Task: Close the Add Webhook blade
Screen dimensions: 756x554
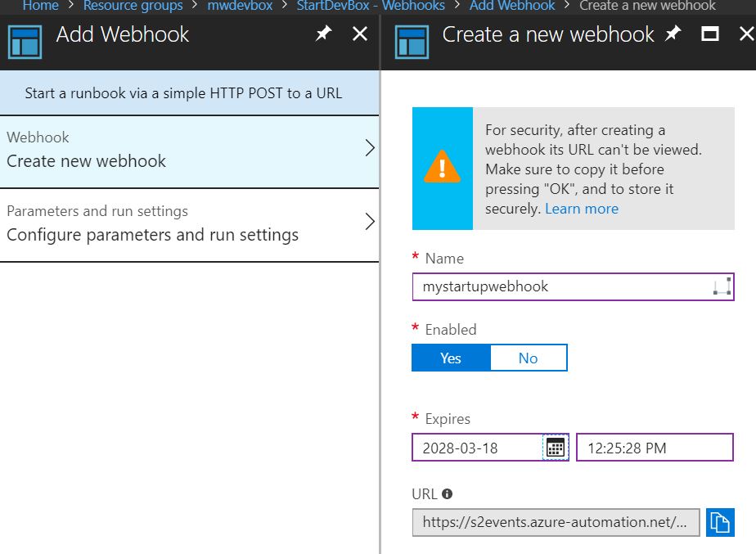Action: tap(360, 34)
